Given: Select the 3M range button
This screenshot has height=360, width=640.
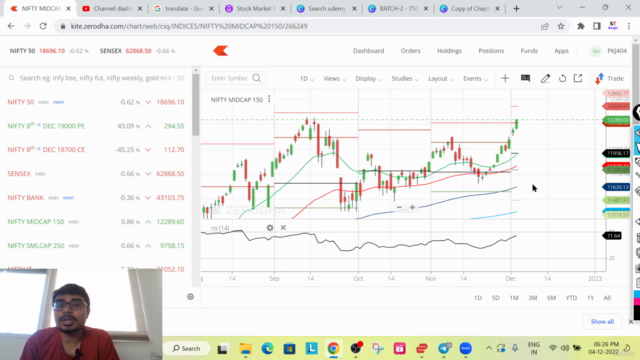Looking at the screenshot, I should pos(533,298).
